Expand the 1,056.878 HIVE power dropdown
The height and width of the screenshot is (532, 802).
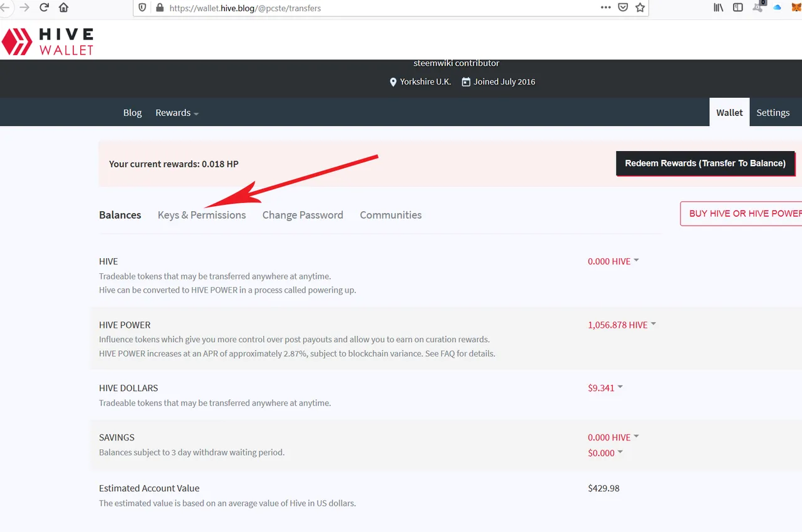tap(622, 325)
